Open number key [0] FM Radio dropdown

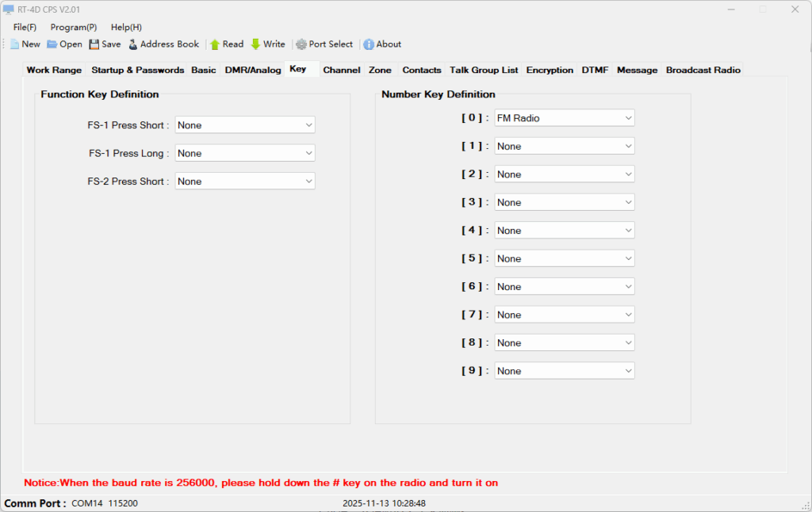click(565, 118)
